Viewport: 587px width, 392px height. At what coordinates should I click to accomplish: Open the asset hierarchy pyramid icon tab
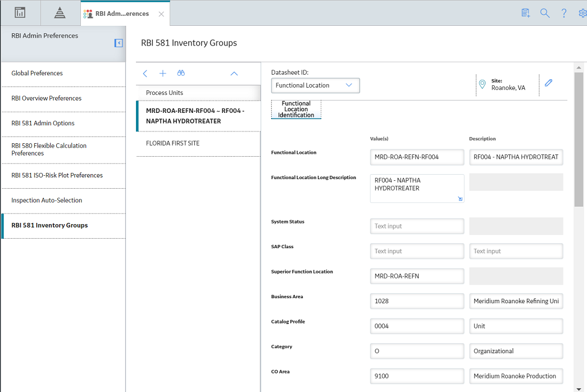point(60,13)
